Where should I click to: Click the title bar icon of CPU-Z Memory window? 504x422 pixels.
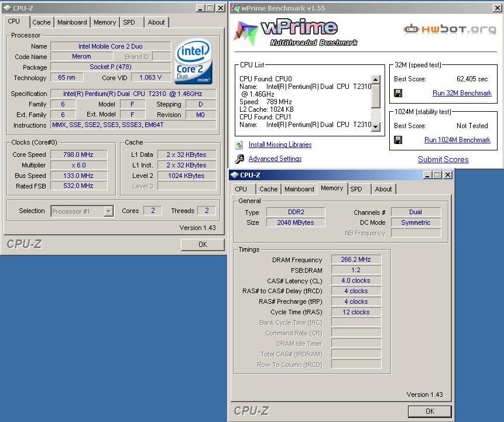click(x=234, y=175)
